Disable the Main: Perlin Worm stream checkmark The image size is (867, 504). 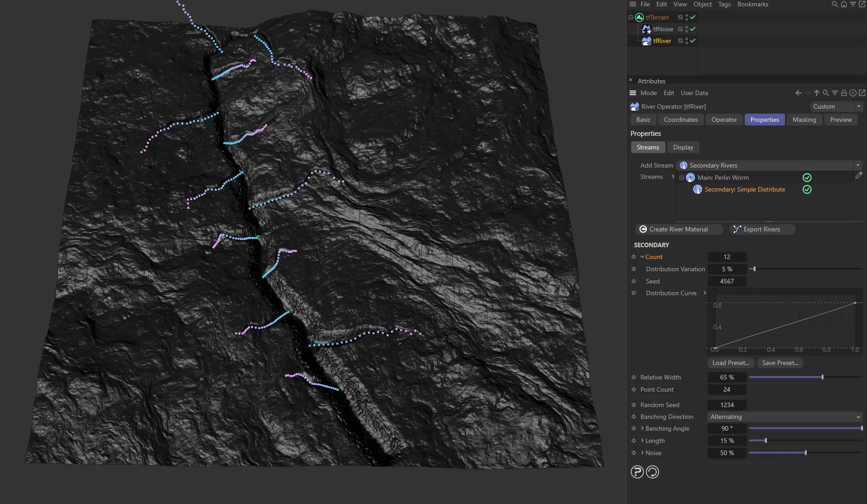[807, 178]
